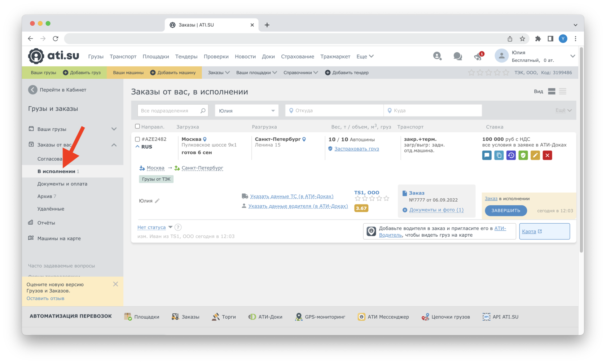Image resolution: width=606 pixels, height=364 pixels.
Task: Tick the checkbox for order #AZE2482
Action: coord(137,139)
